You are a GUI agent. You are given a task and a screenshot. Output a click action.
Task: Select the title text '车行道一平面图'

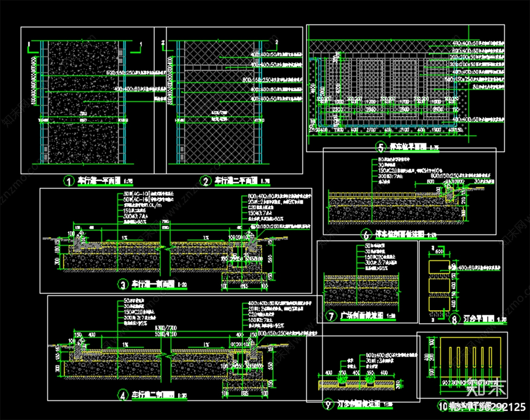(x=99, y=181)
